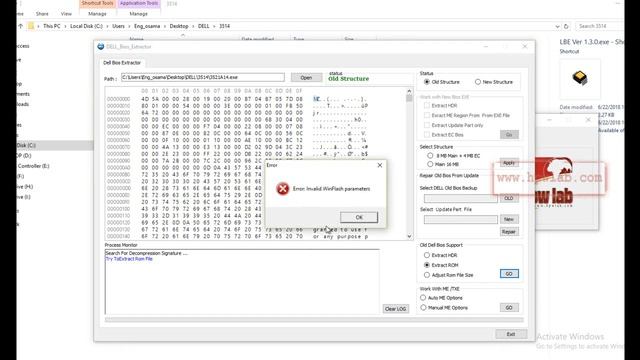
Task: Click GO in Old Dell Bios Support
Action: [x=509, y=273]
